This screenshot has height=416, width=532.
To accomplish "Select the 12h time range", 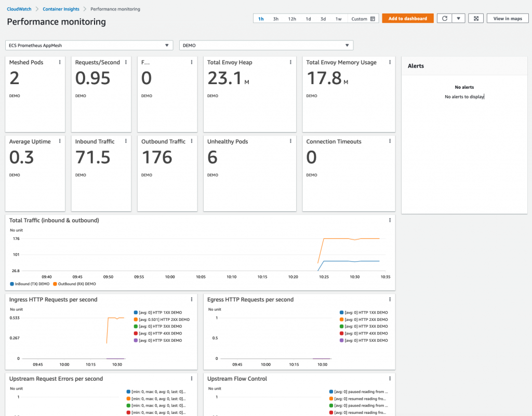I will coord(292,19).
